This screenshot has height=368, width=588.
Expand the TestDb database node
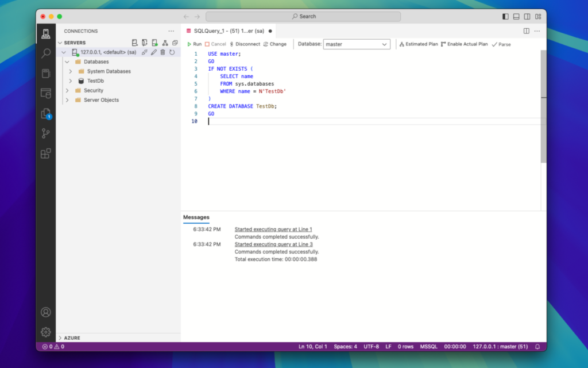[71, 81]
